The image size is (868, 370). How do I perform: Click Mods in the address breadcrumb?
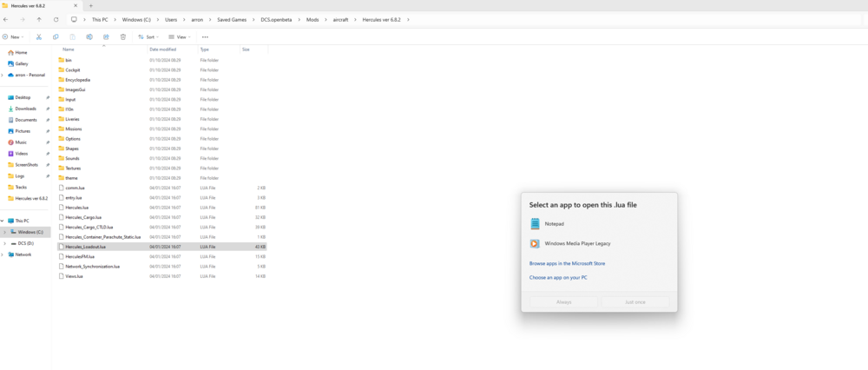[312, 19]
